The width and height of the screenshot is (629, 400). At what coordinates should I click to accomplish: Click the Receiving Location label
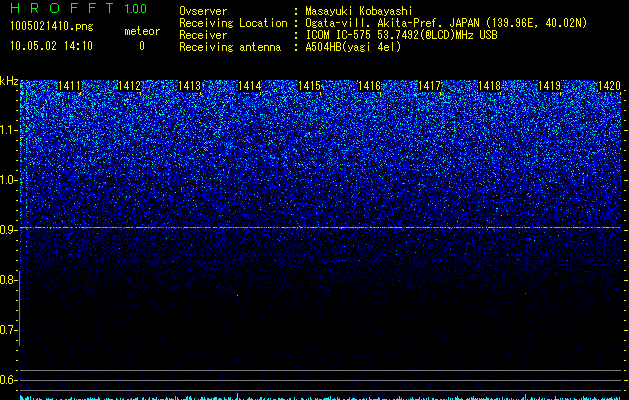click(233, 24)
